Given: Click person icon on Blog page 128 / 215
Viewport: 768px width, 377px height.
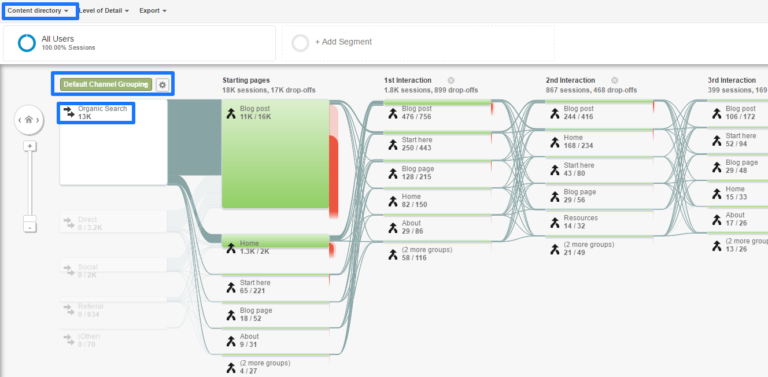Looking at the screenshot, I should 393,173.
